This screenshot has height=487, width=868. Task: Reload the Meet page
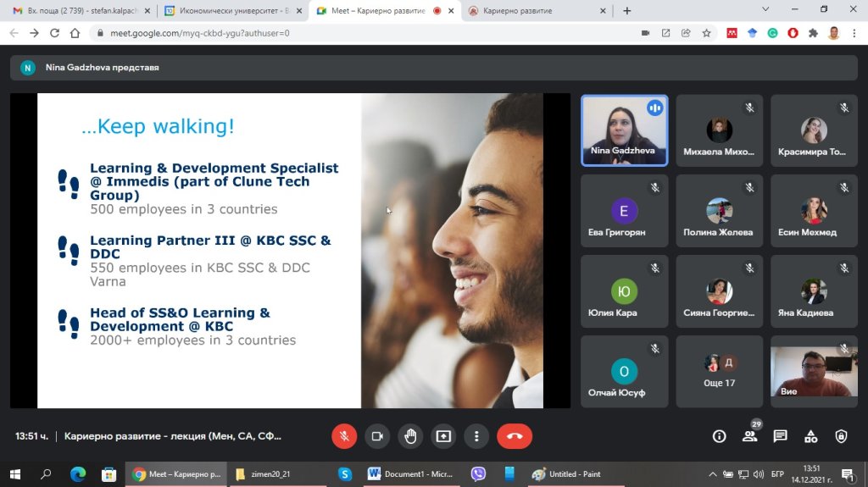click(54, 33)
